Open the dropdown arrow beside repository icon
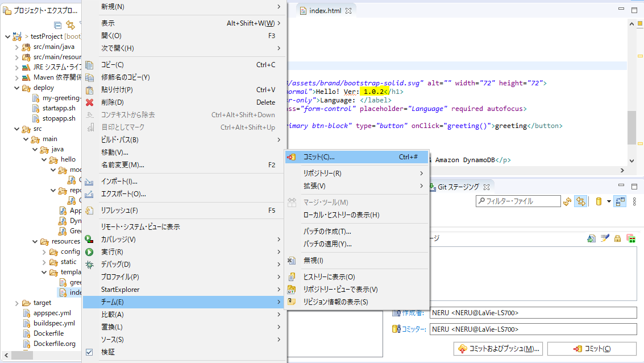 [609, 201]
